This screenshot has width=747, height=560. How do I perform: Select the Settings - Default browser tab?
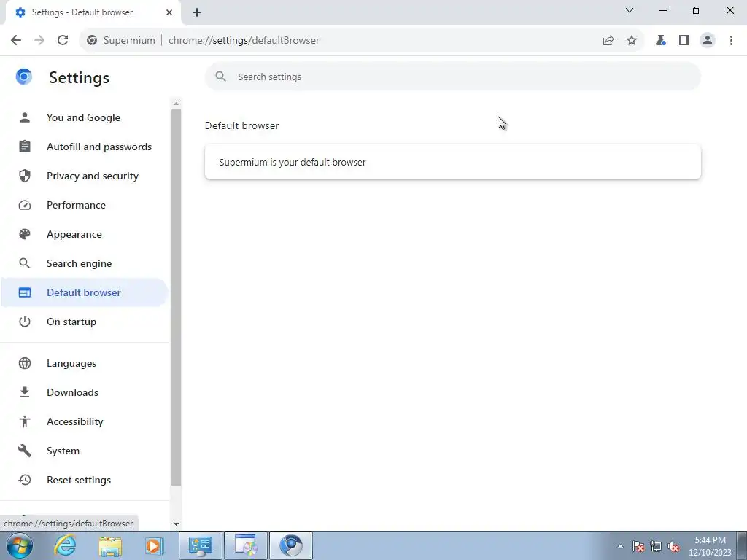(x=93, y=12)
